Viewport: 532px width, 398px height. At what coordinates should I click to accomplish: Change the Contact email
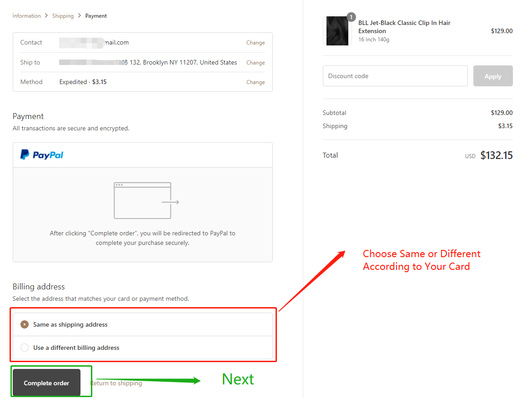click(x=256, y=43)
